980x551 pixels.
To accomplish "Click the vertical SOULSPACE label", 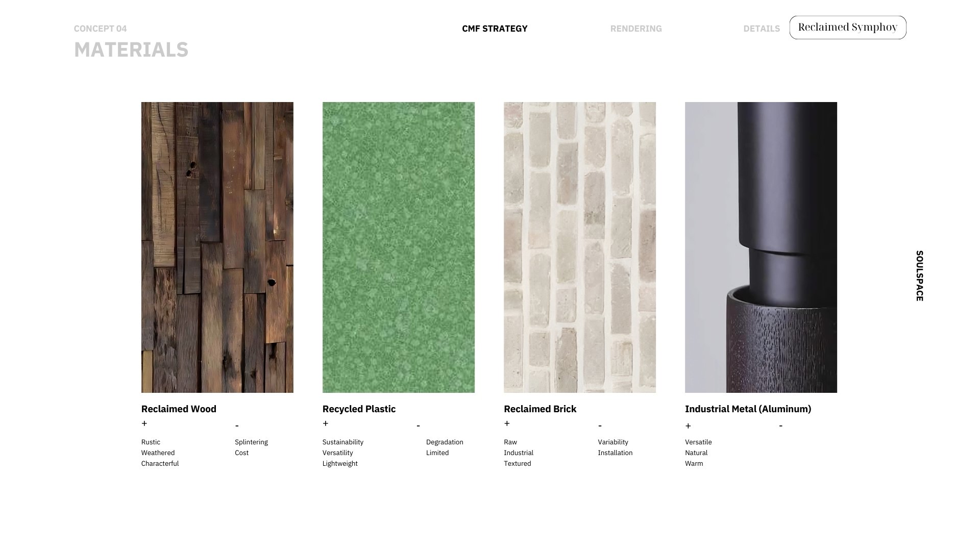I will pyautogui.click(x=920, y=276).
